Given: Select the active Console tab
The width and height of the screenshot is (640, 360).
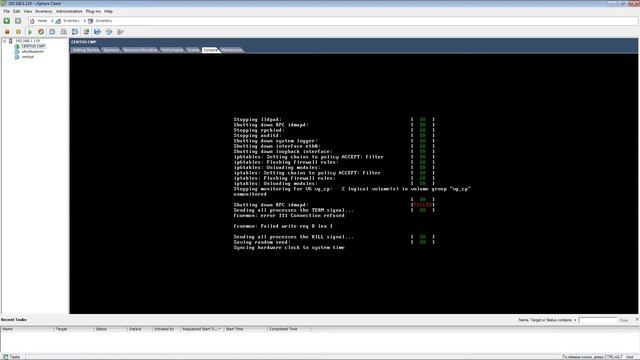Looking at the screenshot, I should tap(210, 50).
